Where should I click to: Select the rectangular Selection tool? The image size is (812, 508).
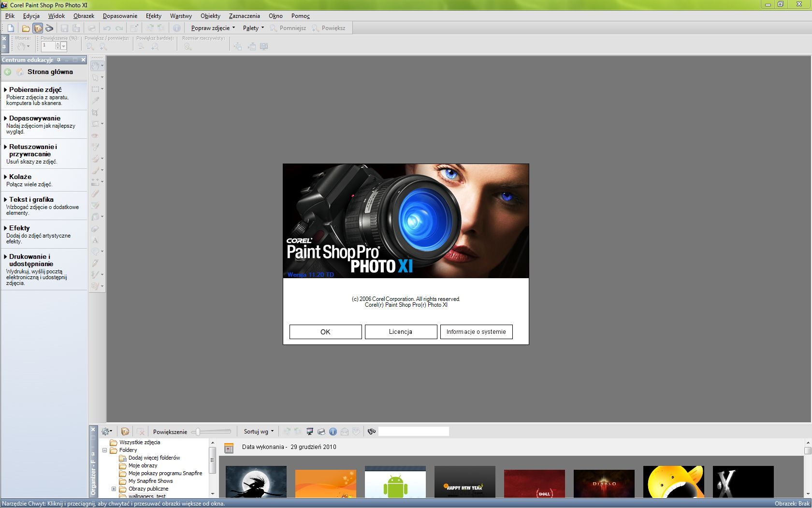[x=95, y=89]
